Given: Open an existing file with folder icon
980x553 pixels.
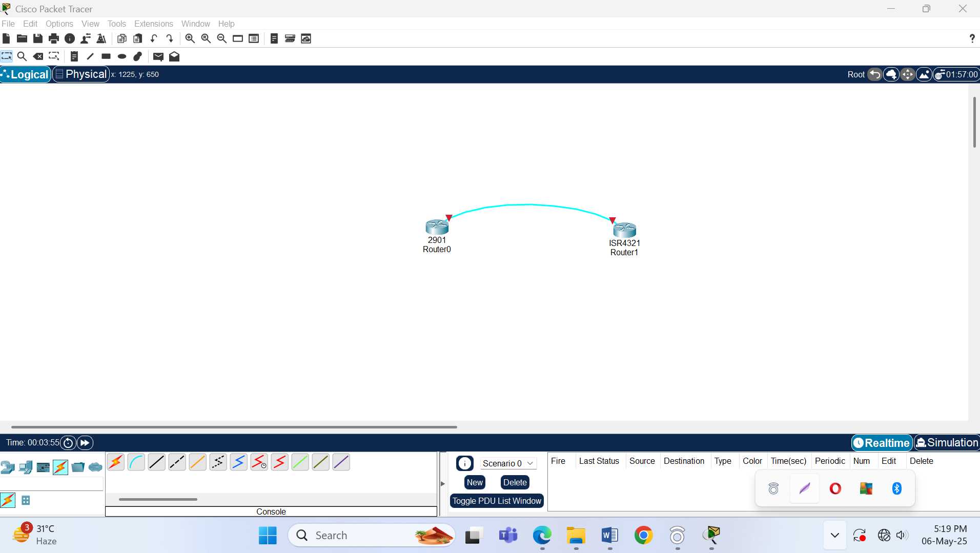Looking at the screenshot, I should tap(22, 38).
